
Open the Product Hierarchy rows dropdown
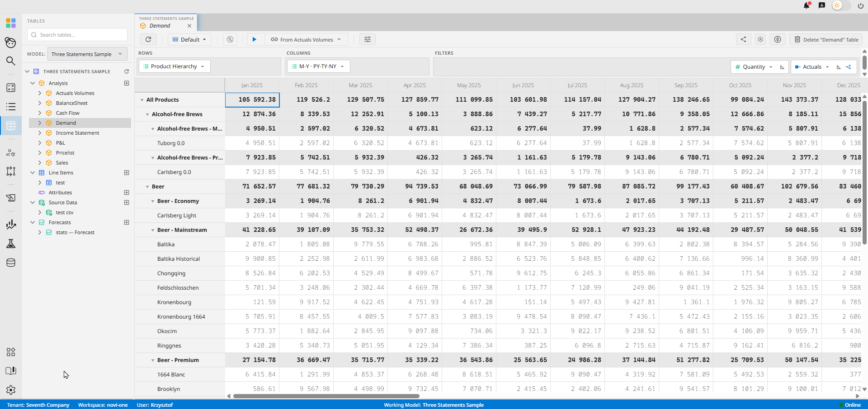[175, 66]
